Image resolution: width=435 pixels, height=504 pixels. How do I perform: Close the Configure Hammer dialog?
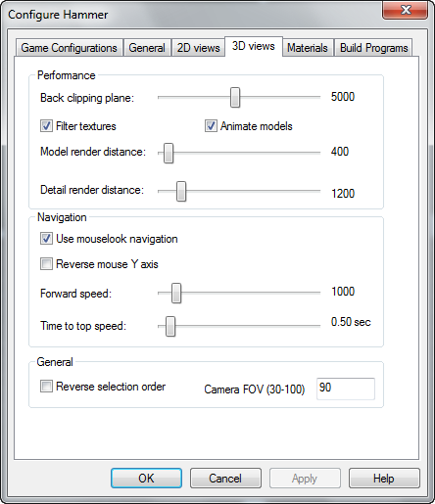pyautogui.click(x=405, y=10)
